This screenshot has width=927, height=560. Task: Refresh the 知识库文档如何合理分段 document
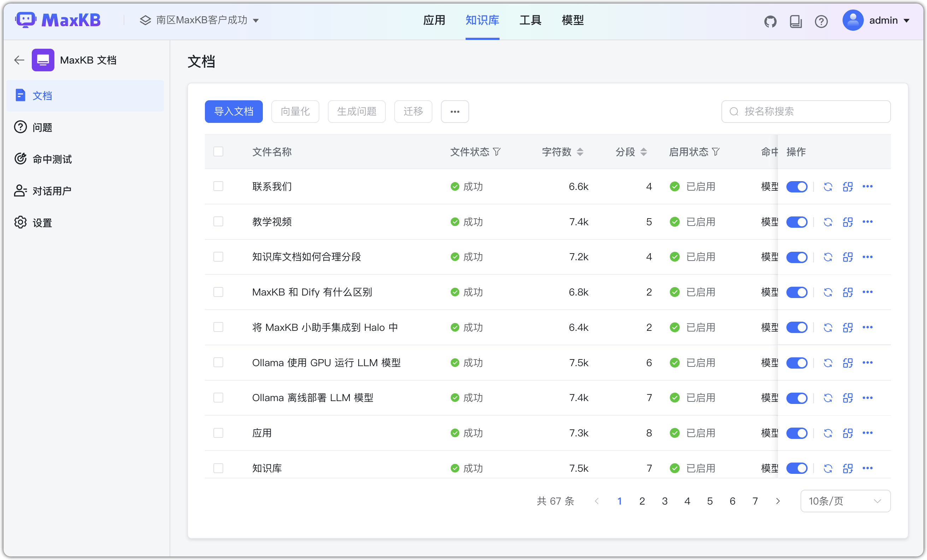tap(828, 257)
